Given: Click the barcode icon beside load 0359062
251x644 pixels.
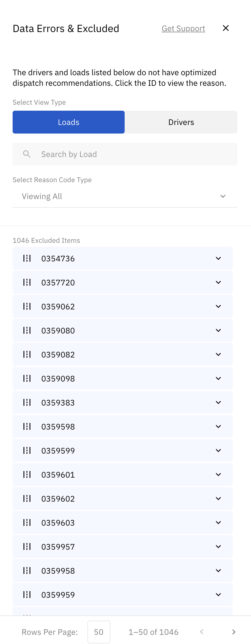Looking at the screenshot, I should (27, 307).
